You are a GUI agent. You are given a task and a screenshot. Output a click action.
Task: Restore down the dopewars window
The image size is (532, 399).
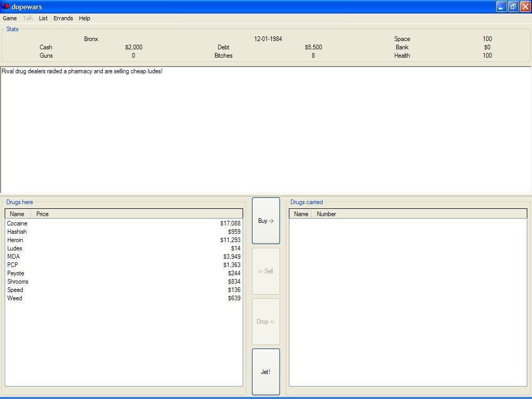pos(513,7)
